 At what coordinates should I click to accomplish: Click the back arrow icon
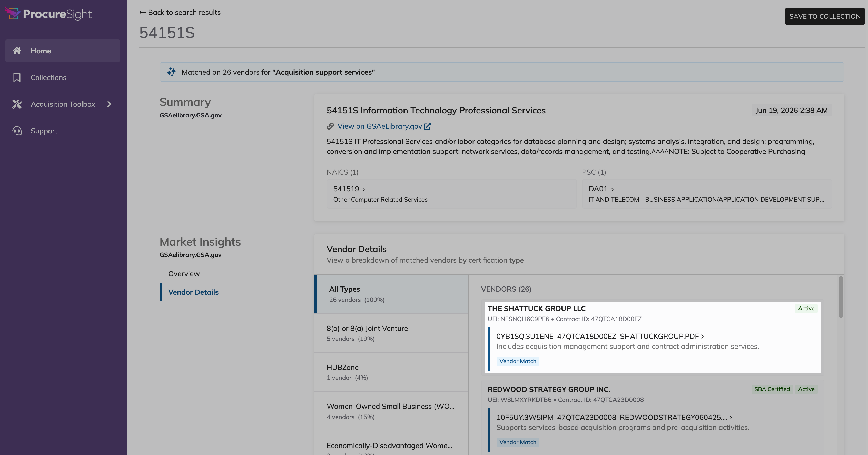click(143, 13)
